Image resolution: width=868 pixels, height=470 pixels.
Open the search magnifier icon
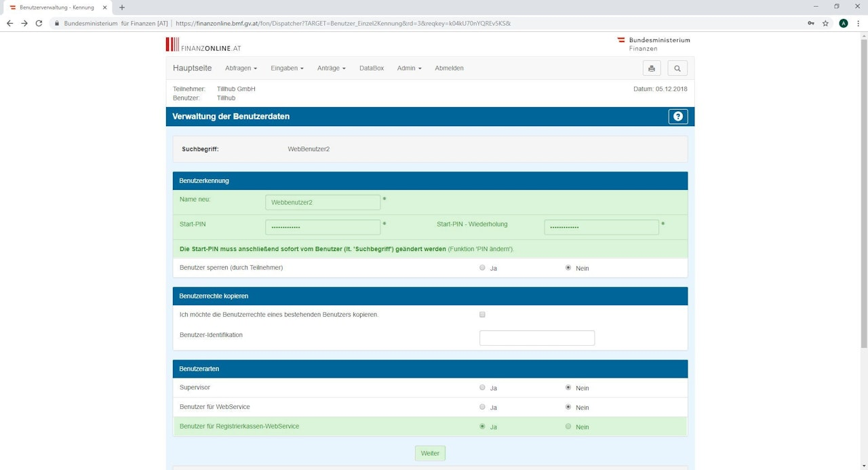pyautogui.click(x=677, y=68)
